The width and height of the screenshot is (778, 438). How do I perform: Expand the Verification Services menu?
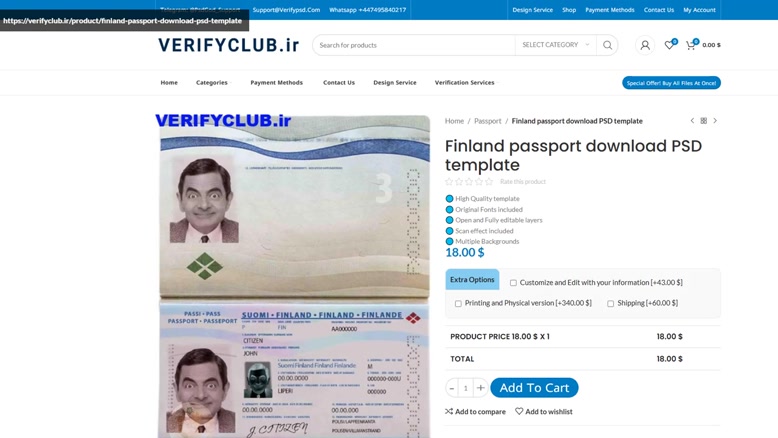tap(465, 82)
